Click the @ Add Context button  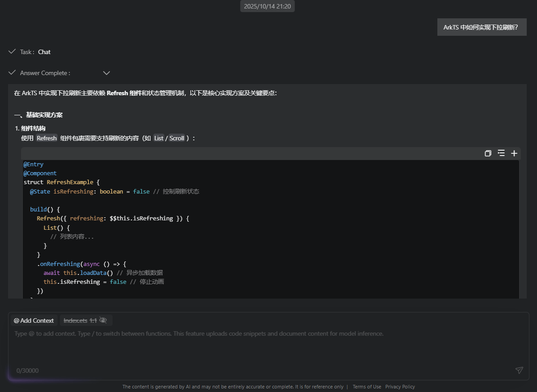tap(34, 320)
